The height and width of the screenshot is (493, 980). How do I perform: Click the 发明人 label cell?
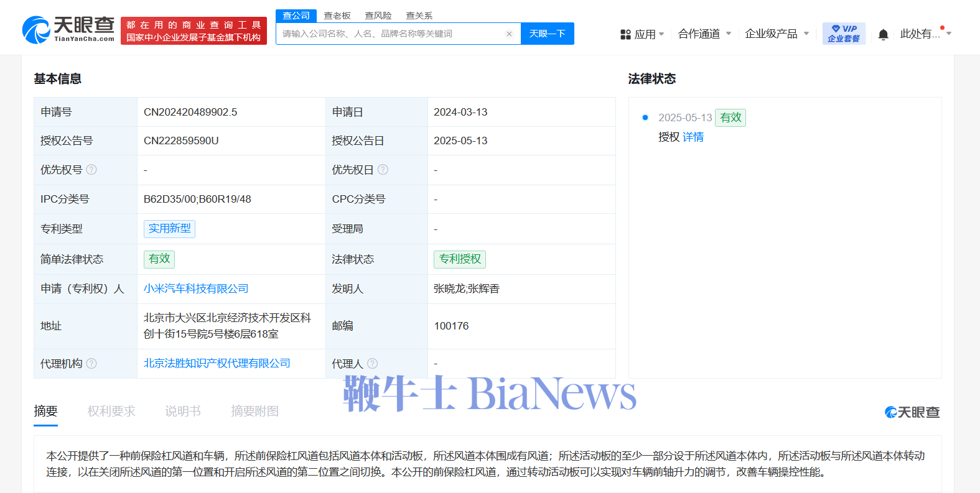click(x=376, y=288)
